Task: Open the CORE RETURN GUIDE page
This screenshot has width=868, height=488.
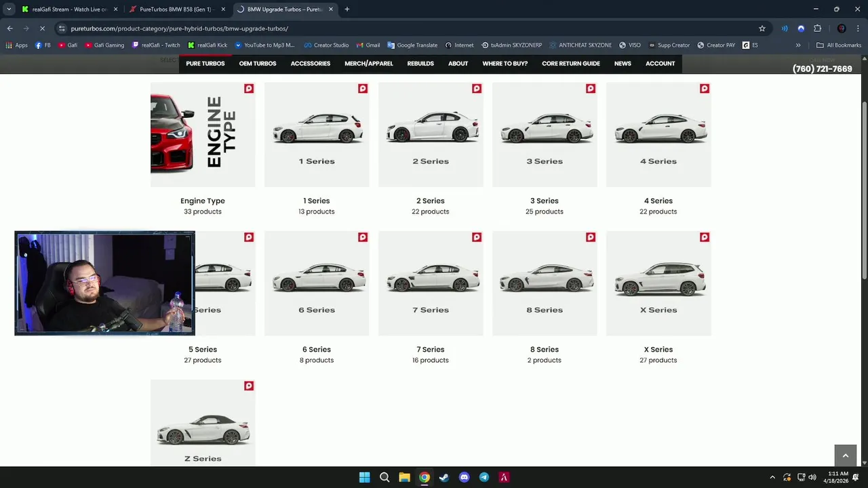Action: point(571,64)
